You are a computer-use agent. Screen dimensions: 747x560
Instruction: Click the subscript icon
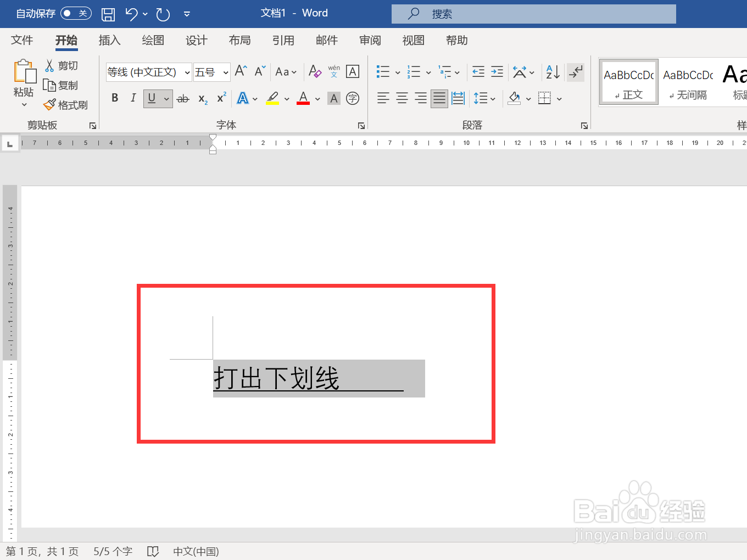202,99
